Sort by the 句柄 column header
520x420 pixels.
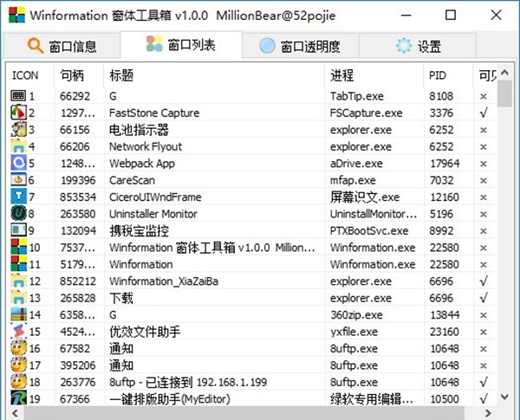pos(79,75)
